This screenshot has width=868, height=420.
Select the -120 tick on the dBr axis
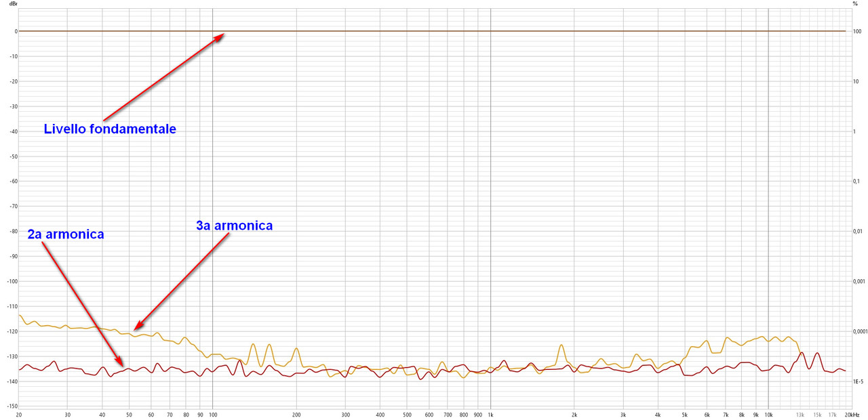pos(12,331)
